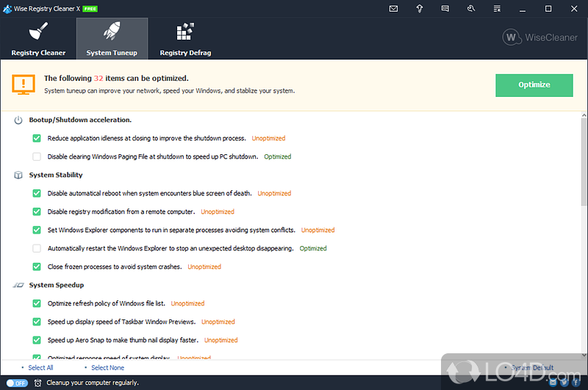Click the mail envelope icon in title bar
Viewport: 588px width, 390px height.
click(x=393, y=9)
